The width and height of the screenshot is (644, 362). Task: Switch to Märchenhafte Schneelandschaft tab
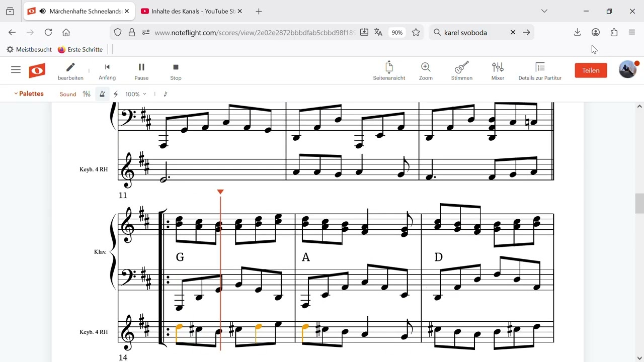pos(79,11)
